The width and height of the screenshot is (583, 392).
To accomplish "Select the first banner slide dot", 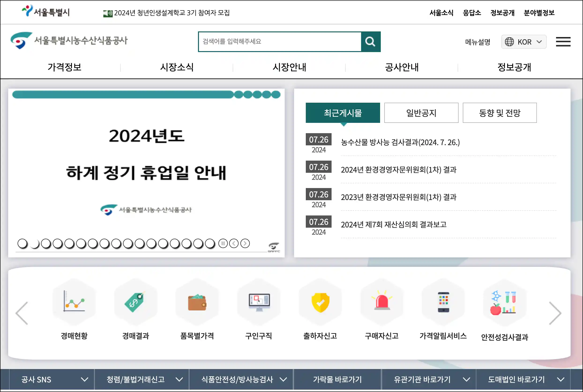I will point(22,244).
